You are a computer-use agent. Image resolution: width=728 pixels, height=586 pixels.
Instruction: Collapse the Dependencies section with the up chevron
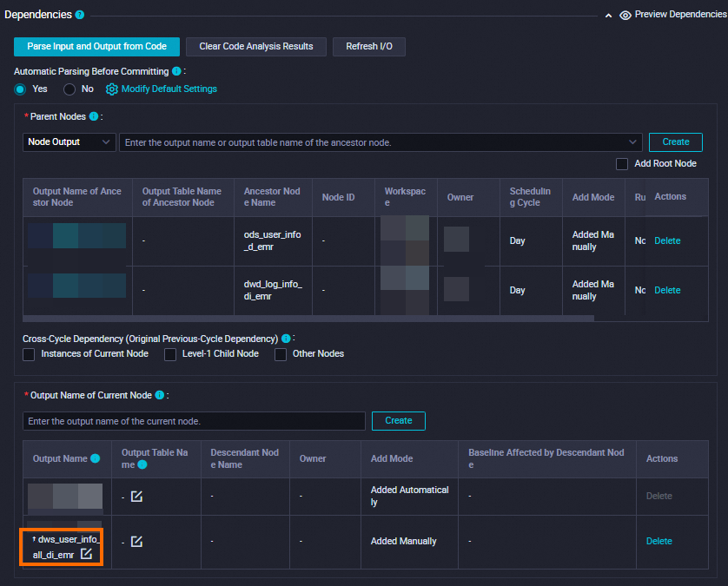[608, 16]
